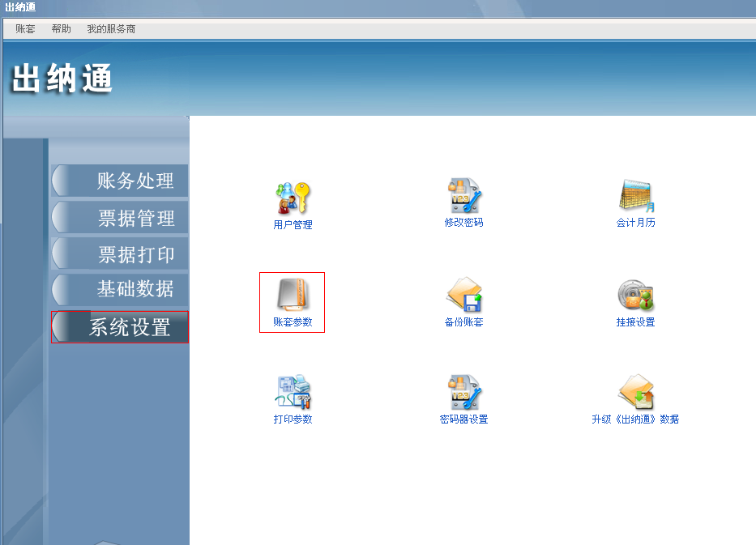
Task: Open the 会计月历 accounting calendar icon
Action: [636, 196]
